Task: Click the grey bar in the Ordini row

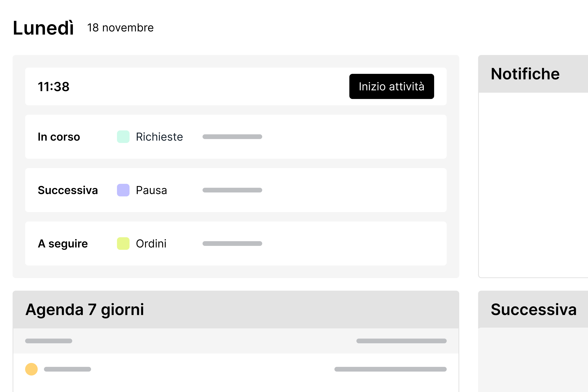Action: (x=232, y=244)
